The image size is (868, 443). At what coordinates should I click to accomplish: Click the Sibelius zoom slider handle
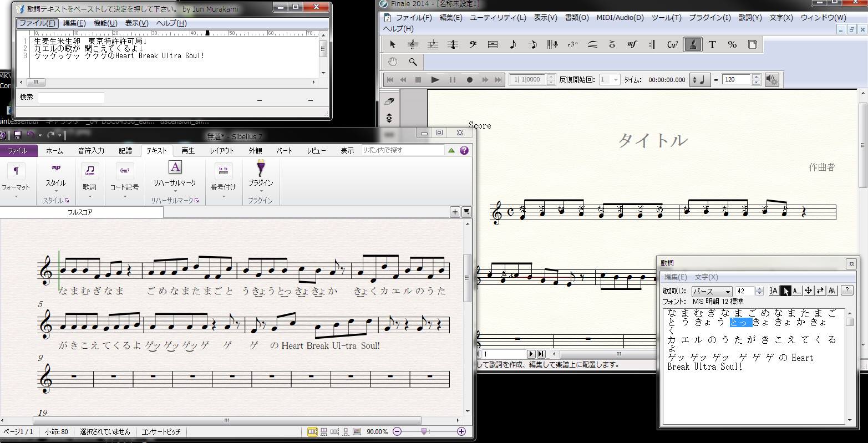[x=424, y=431]
